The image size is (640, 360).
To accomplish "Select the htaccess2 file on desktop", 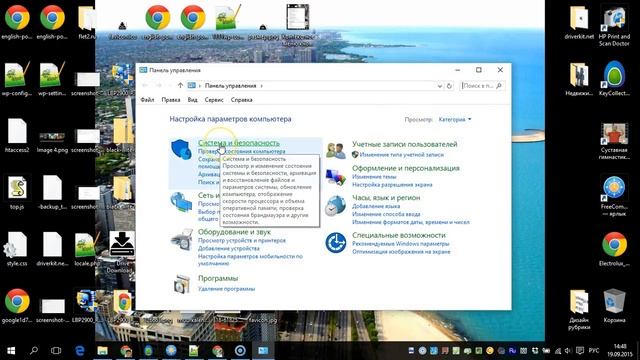I will pos(17,136).
